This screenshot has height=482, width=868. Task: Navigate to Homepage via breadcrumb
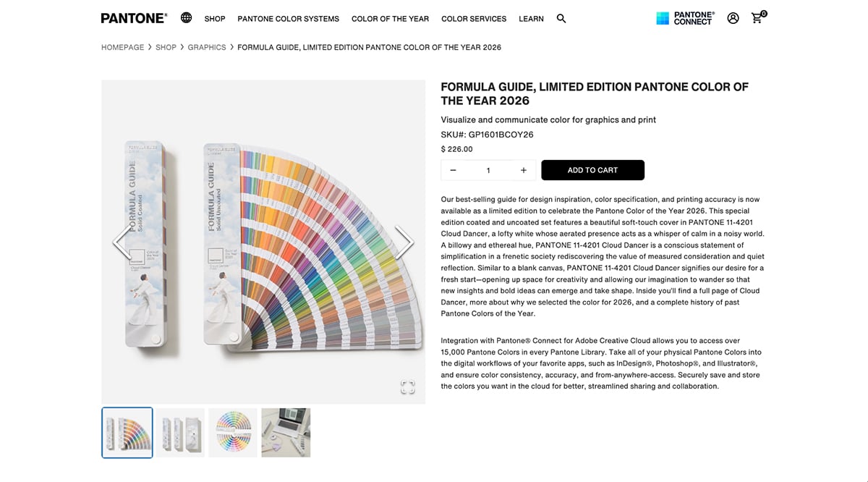coord(122,47)
